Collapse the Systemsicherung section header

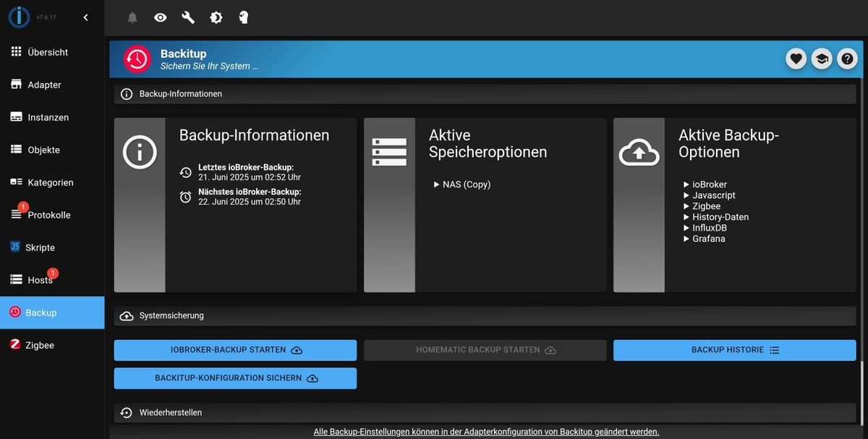click(x=485, y=316)
